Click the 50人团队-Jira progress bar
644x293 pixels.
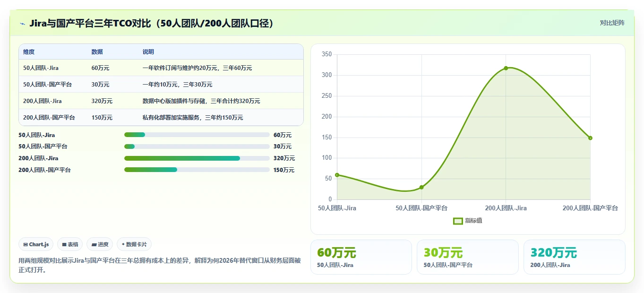pyautogui.click(x=197, y=135)
